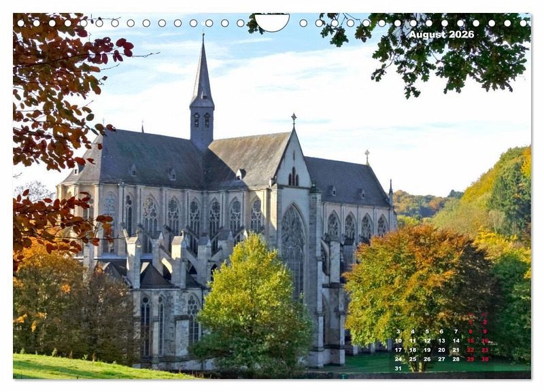Choose date 27 in the calendar
This screenshot has width=544, height=392.
[x=441, y=359]
